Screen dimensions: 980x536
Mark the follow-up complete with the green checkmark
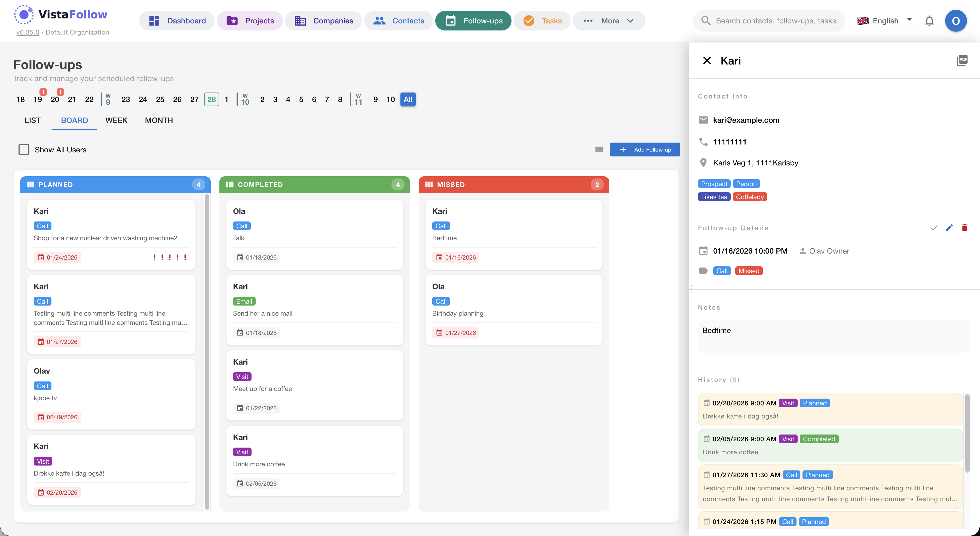tap(934, 228)
